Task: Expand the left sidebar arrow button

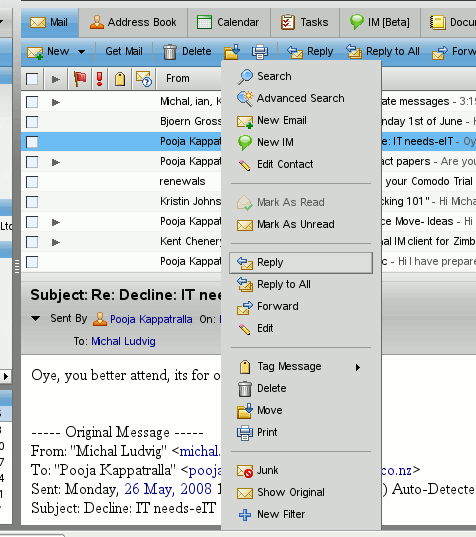Action: (x=5, y=376)
